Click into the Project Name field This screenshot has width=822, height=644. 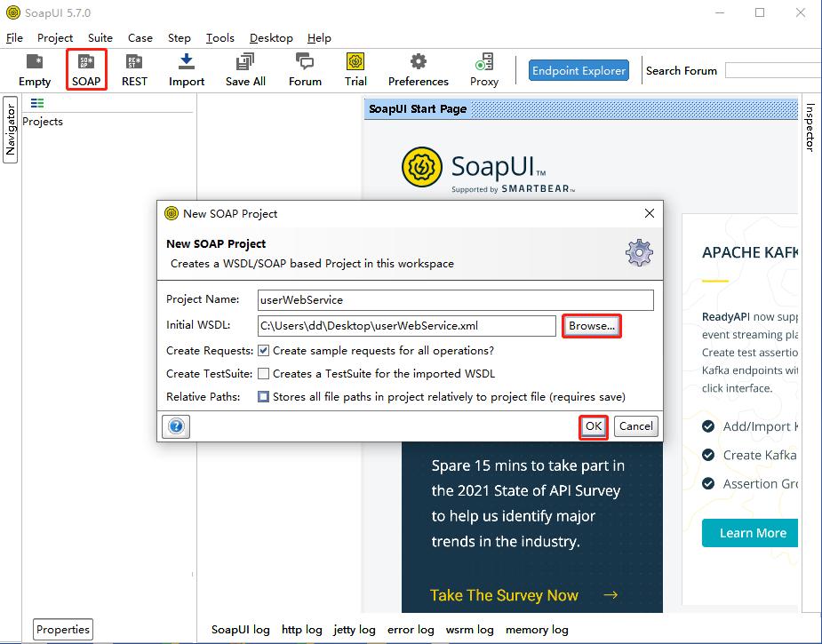pyautogui.click(x=456, y=300)
